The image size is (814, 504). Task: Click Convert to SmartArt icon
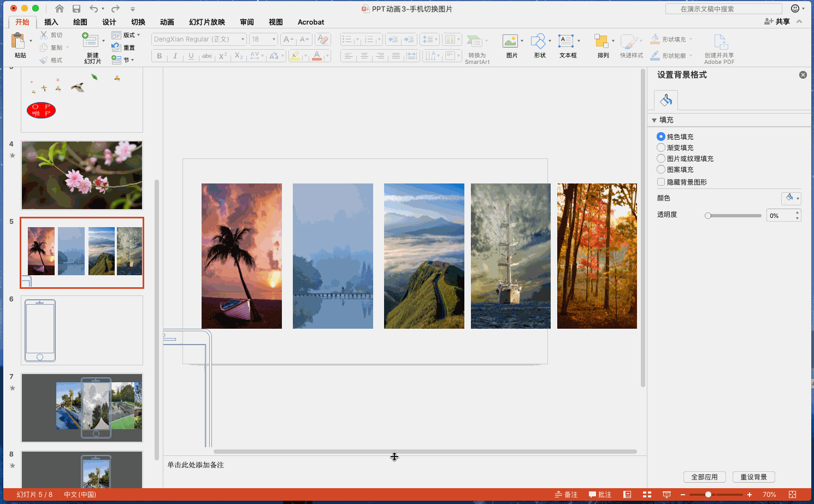click(474, 41)
